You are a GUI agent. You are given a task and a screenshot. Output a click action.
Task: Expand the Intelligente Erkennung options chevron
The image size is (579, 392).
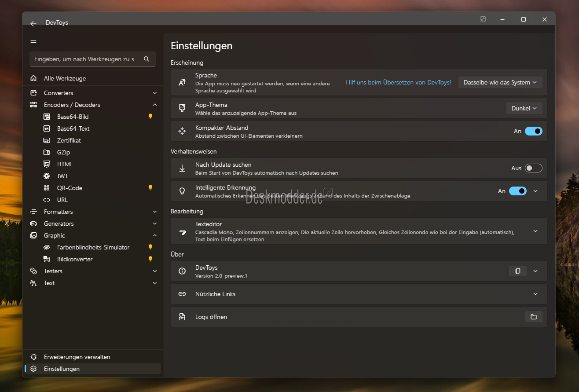(535, 191)
